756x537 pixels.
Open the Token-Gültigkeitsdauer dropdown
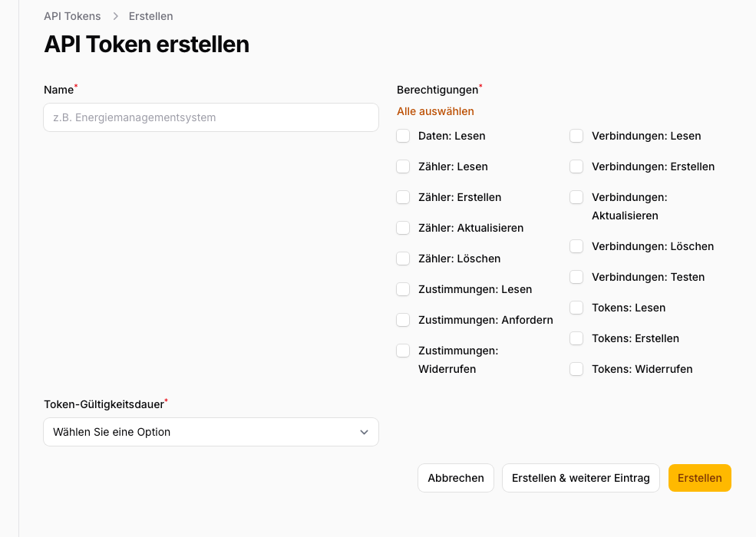coord(210,432)
